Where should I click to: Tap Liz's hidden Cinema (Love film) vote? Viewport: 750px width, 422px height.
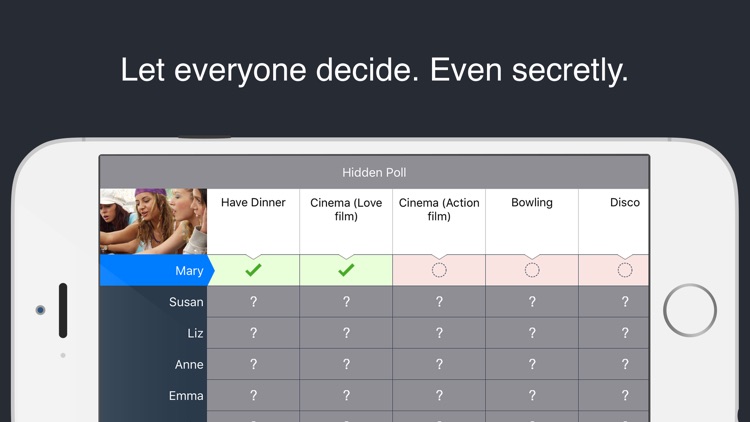click(346, 333)
